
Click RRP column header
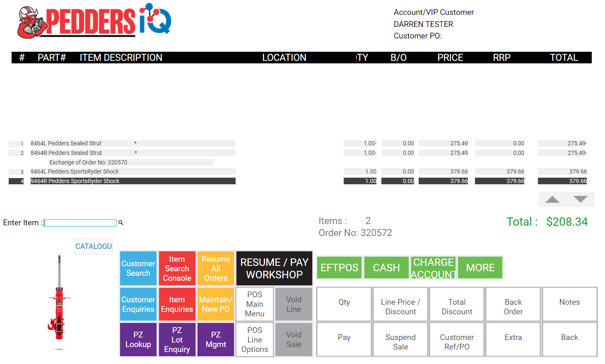click(501, 58)
